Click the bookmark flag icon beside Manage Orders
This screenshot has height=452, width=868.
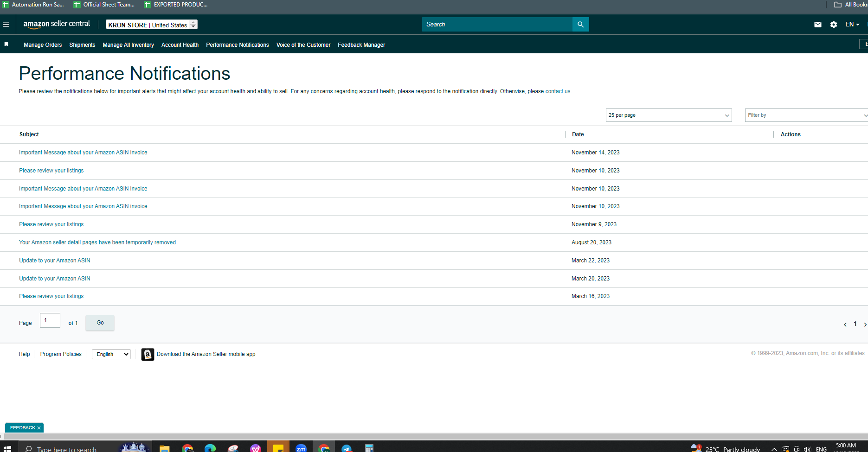click(x=6, y=44)
